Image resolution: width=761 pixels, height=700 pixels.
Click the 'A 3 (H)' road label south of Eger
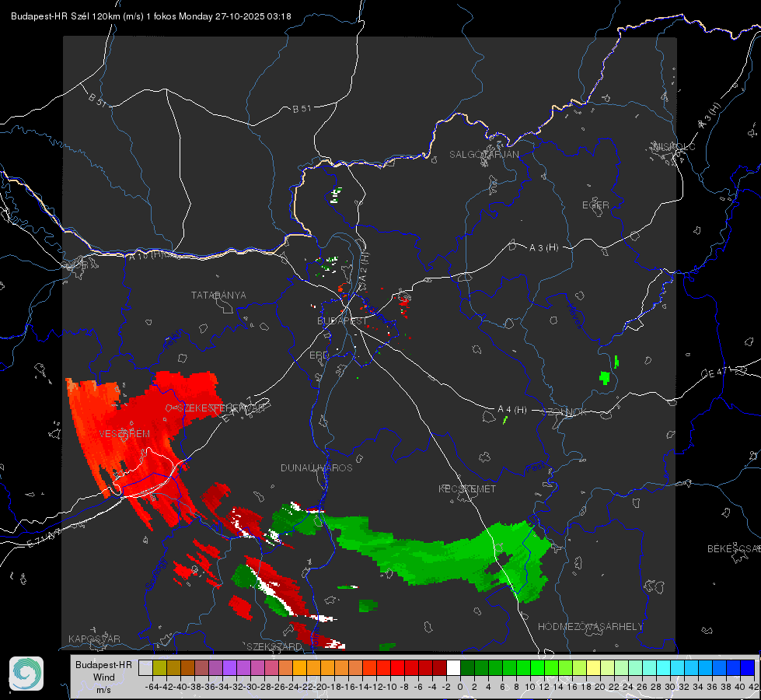point(543,248)
